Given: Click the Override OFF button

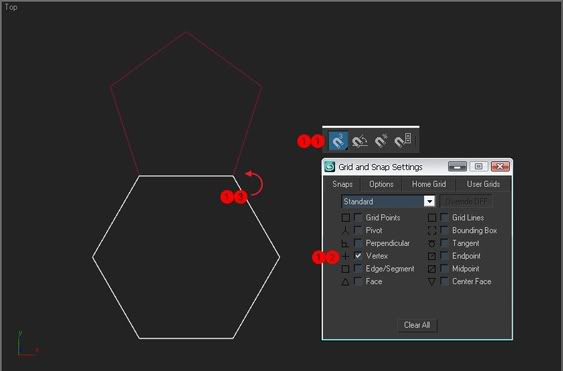Looking at the screenshot, I should (466, 201).
